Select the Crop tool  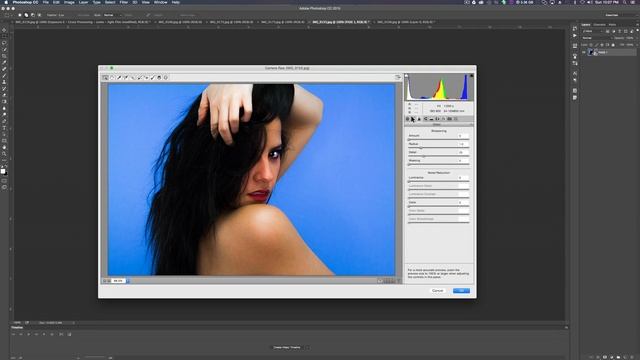coord(4,56)
